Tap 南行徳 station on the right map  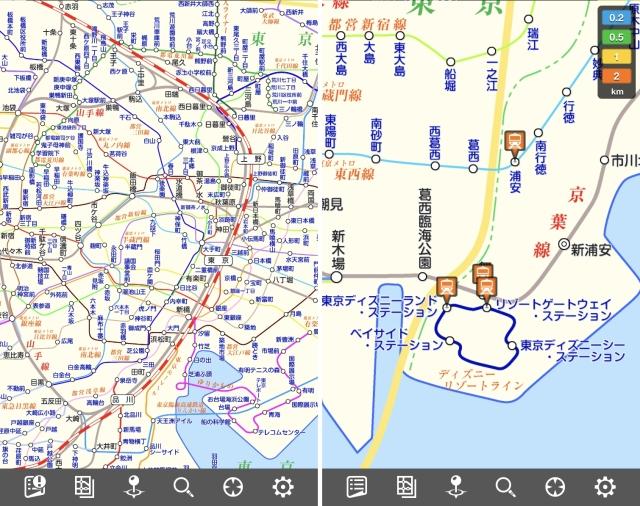point(541,158)
